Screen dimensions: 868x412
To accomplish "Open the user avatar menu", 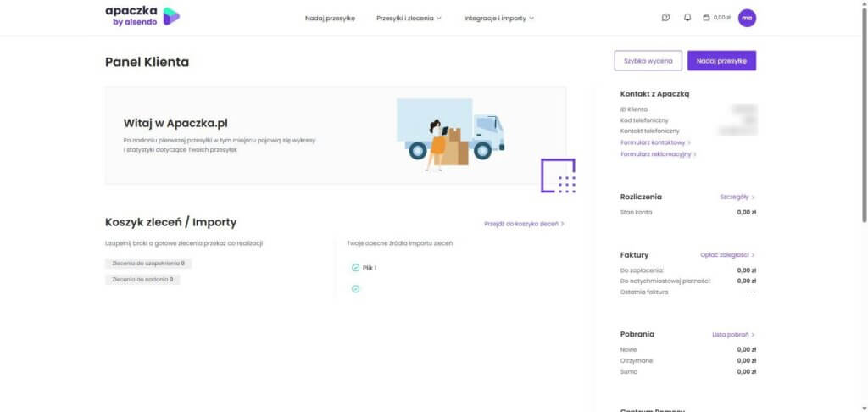I will [x=747, y=18].
